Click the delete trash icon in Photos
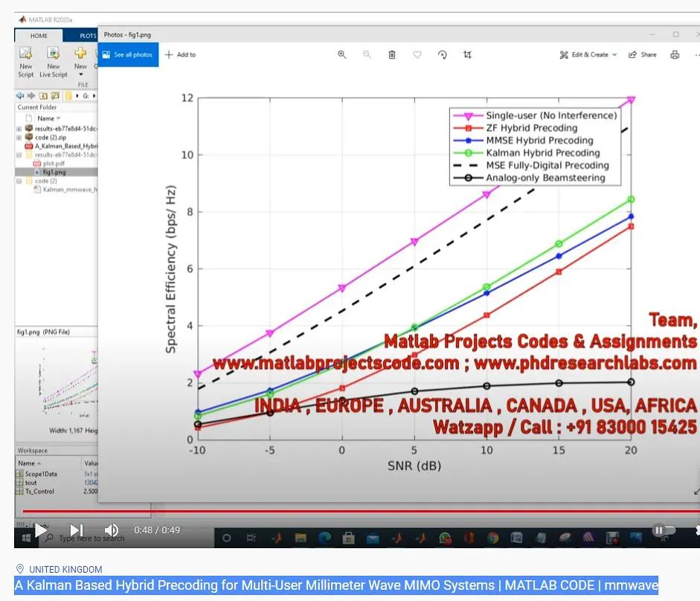This screenshot has width=700, height=601. pyautogui.click(x=392, y=54)
